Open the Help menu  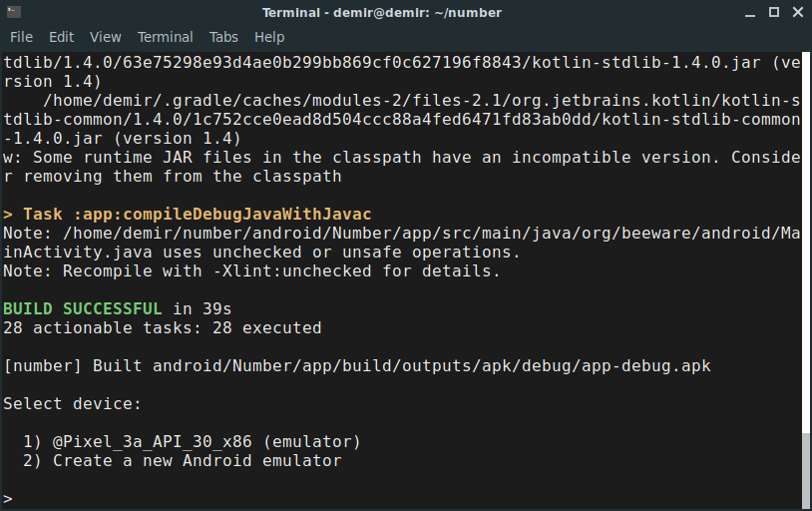click(269, 37)
